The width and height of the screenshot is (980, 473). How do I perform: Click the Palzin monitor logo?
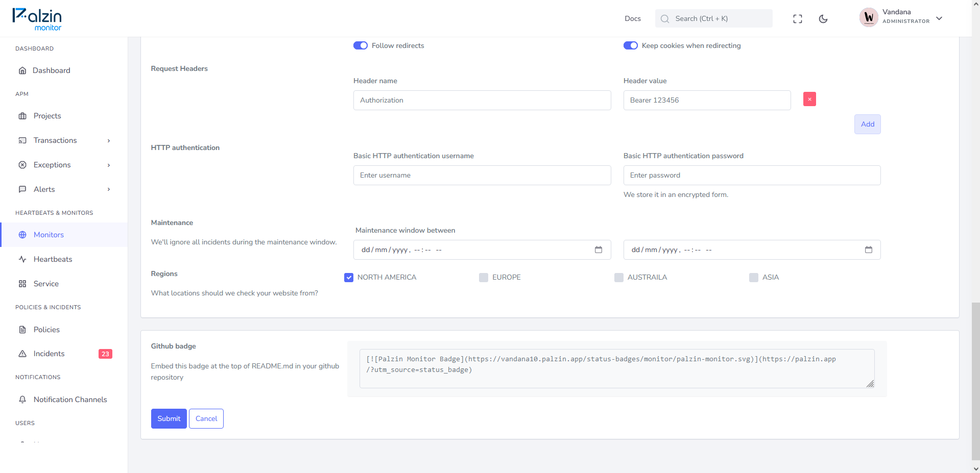(x=37, y=19)
